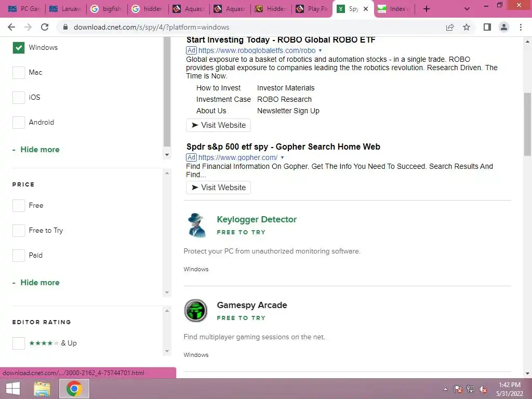This screenshot has width=532, height=399.
Task: Open the Action Center flag icon
Action: (x=458, y=389)
